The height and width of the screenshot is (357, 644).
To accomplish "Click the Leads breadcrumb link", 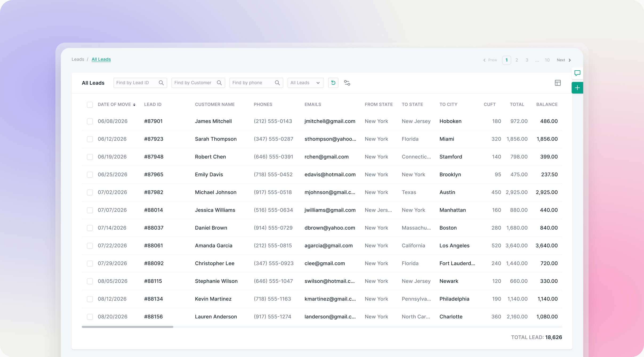I will [78, 59].
